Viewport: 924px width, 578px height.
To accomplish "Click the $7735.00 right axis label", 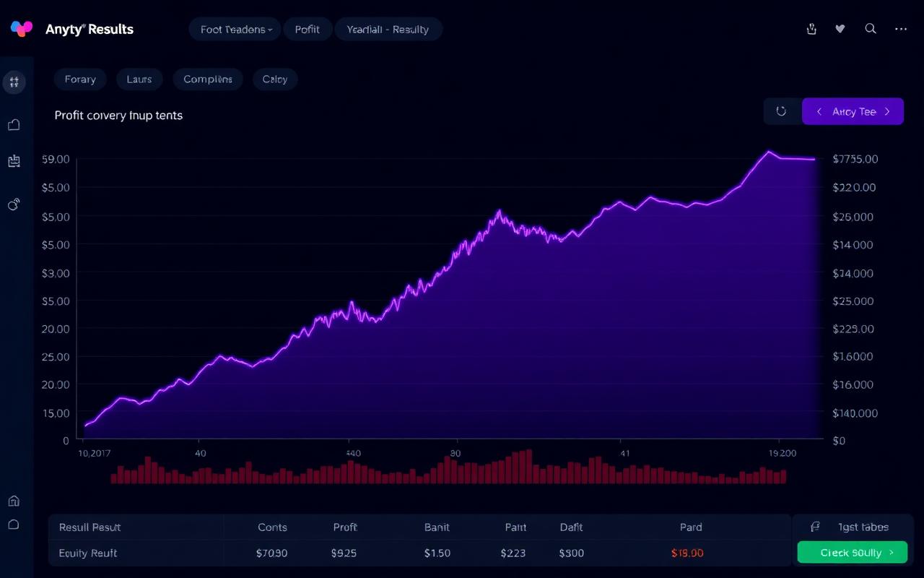I will pos(855,159).
